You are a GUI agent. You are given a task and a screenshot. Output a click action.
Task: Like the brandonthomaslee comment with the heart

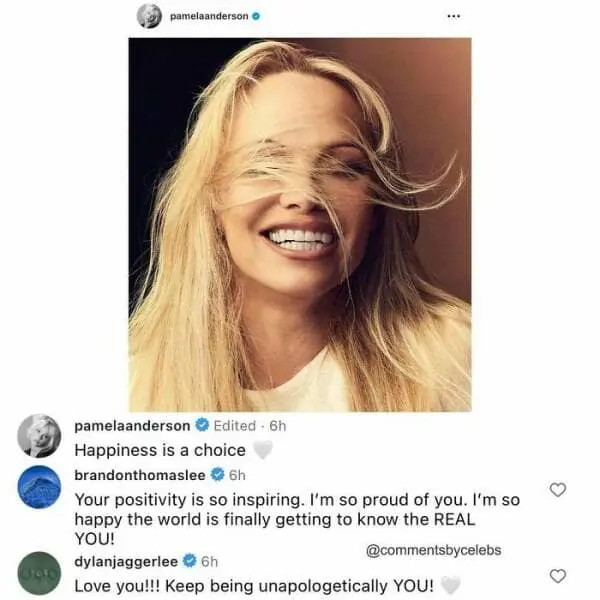(x=558, y=489)
